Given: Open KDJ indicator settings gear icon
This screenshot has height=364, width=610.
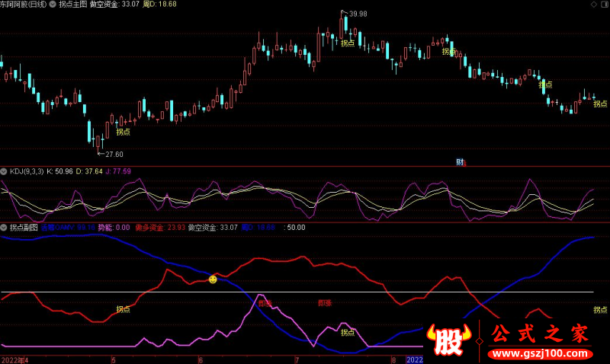Looking at the screenshot, I should [x=5, y=171].
